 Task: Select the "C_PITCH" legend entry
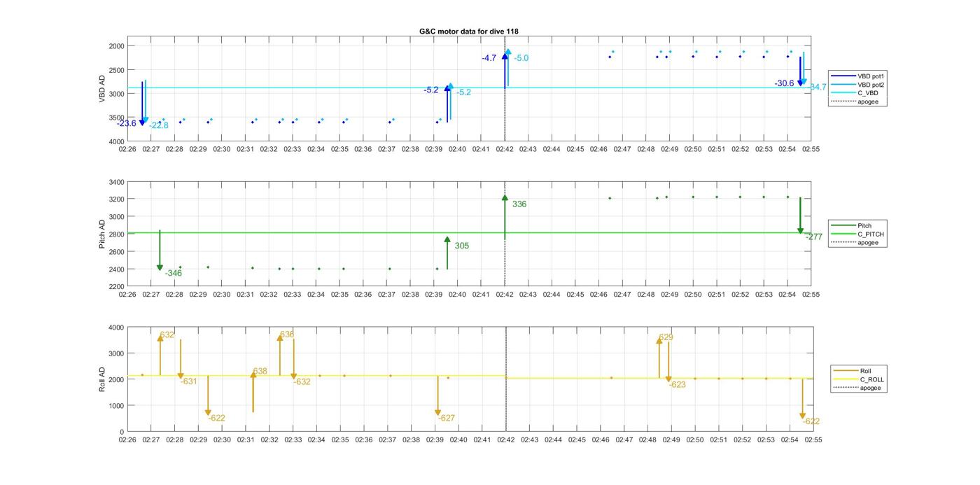(x=857, y=234)
